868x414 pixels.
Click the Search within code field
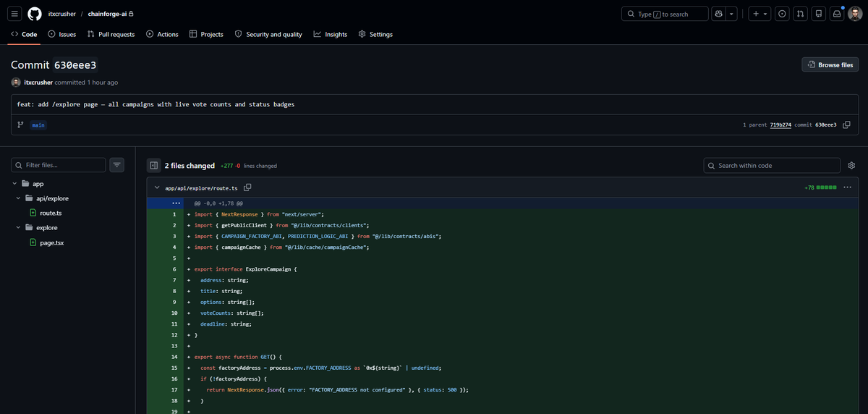point(772,165)
